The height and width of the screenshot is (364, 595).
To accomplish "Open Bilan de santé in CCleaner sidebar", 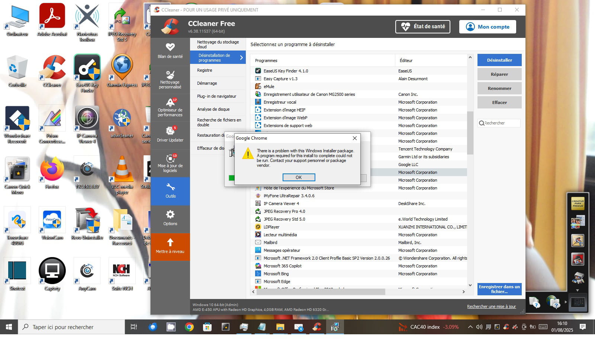I will 170,51.
